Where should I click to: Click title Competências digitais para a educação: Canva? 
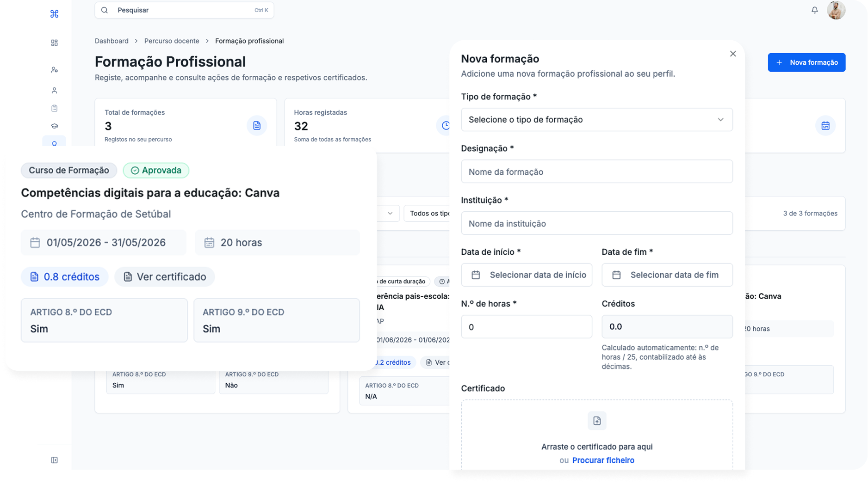[x=150, y=193]
